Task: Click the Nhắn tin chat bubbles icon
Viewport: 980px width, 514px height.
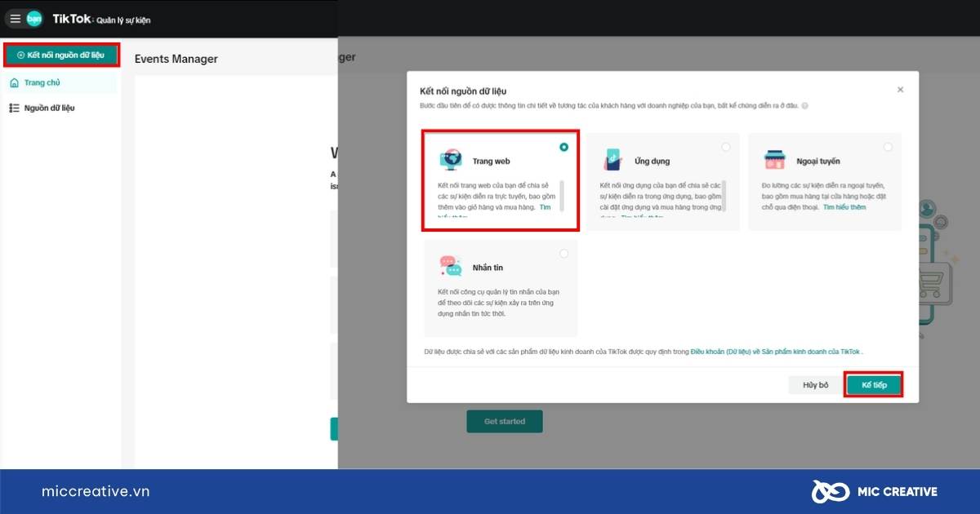Action: 451,266
